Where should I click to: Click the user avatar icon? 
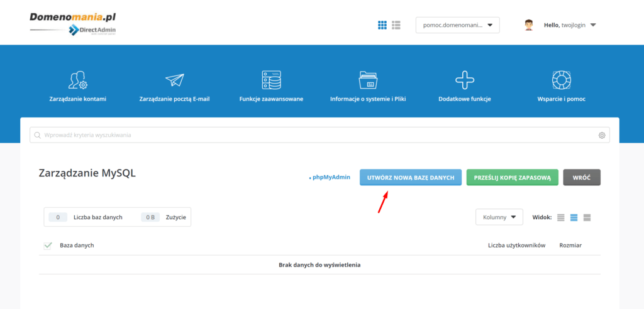click(x=529, y=25)
